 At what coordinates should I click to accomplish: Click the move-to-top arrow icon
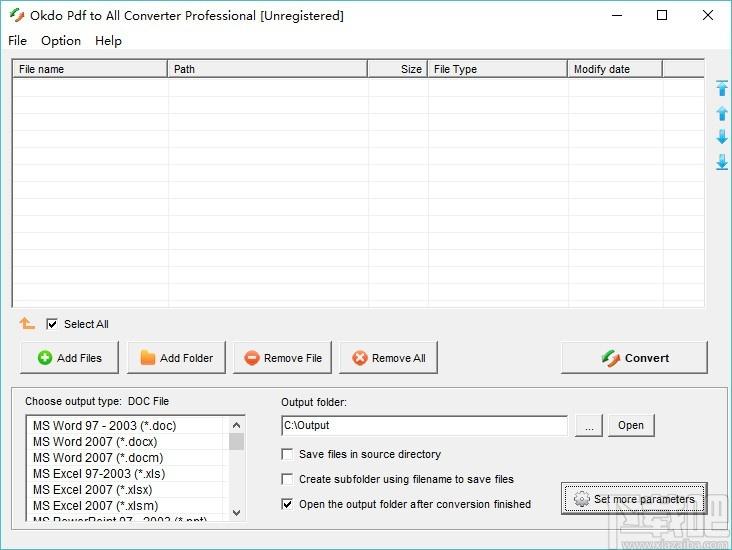point(722,88)
